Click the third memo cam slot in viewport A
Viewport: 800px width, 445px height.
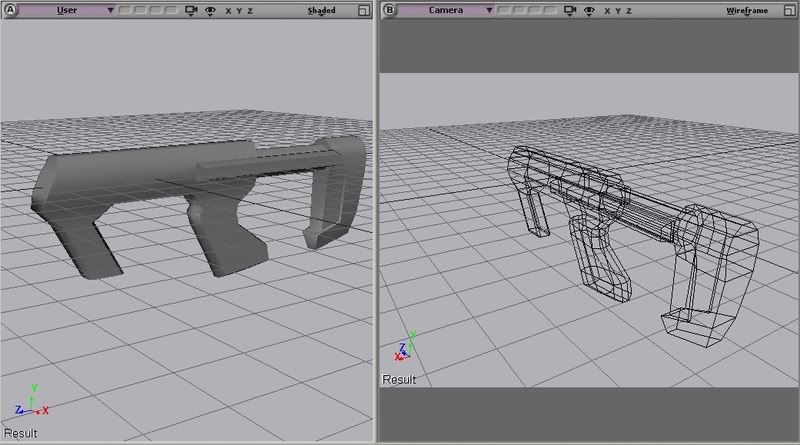click(156, 10)
